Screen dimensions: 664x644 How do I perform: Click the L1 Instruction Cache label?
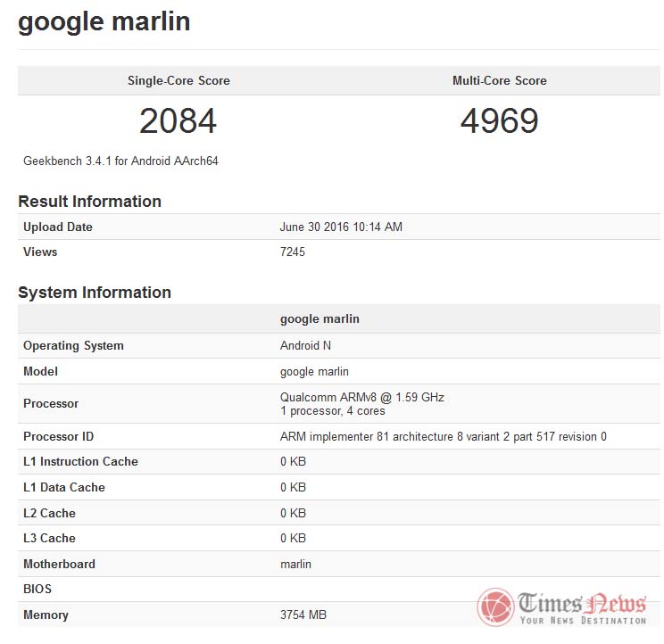click(80, 461)
